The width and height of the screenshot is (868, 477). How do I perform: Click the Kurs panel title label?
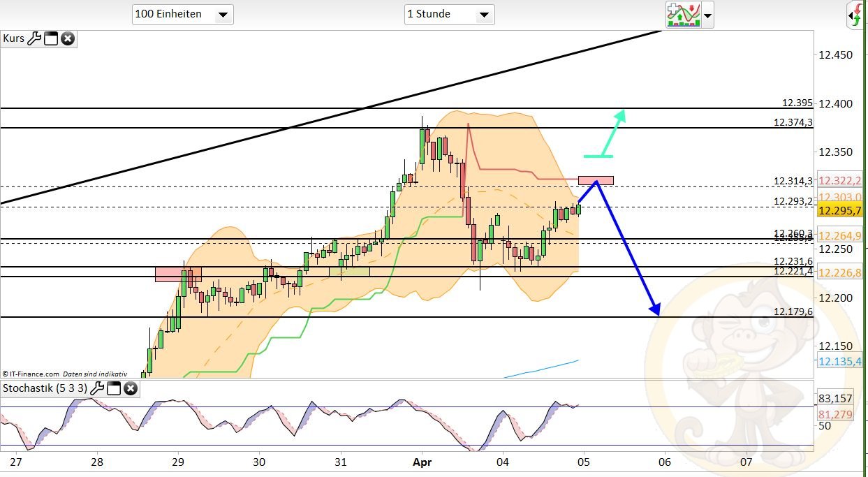(13, 39)
